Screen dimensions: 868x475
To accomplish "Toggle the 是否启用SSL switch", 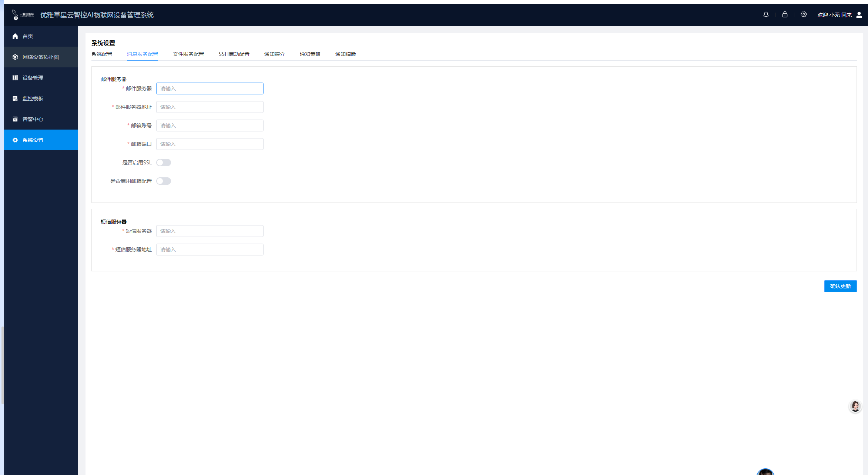I will (163, 163).
